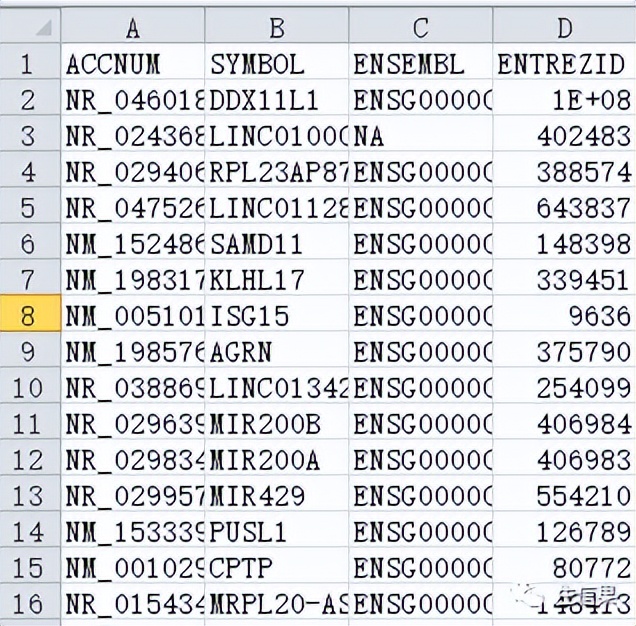Image resolution: width=636 pixels, height=626 pixels.
Task: Select highlighted row 8 header
Action: tap(30, 313)
